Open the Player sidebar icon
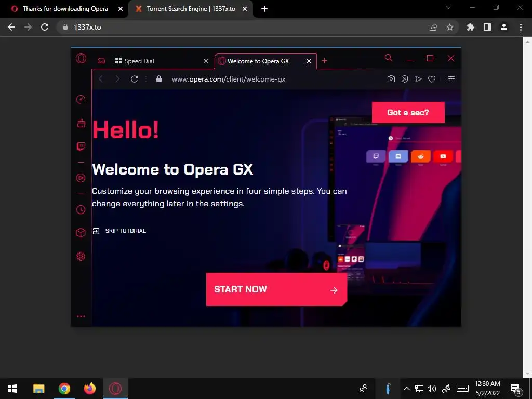Image resolution: width=532 pixels, height=399 pixels. coord(81,178)
